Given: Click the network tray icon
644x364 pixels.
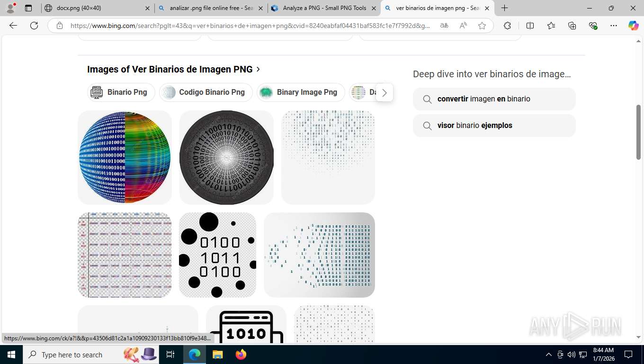Looking at the screenshot, I should pos(583,355).
